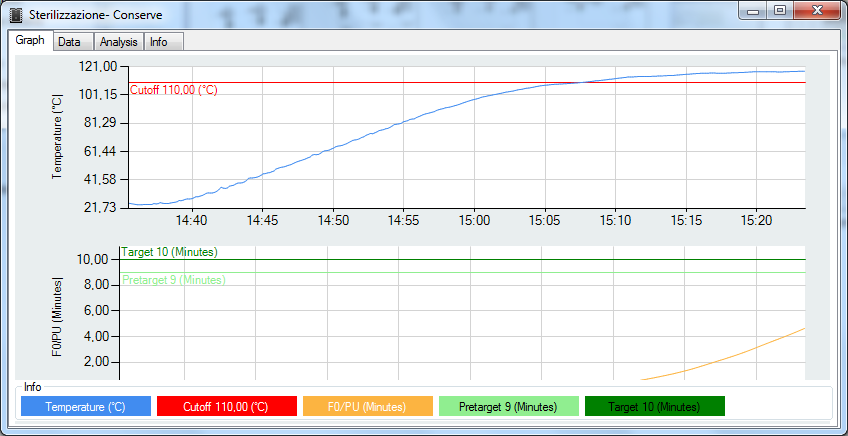Switch to the Data tab

69,42
